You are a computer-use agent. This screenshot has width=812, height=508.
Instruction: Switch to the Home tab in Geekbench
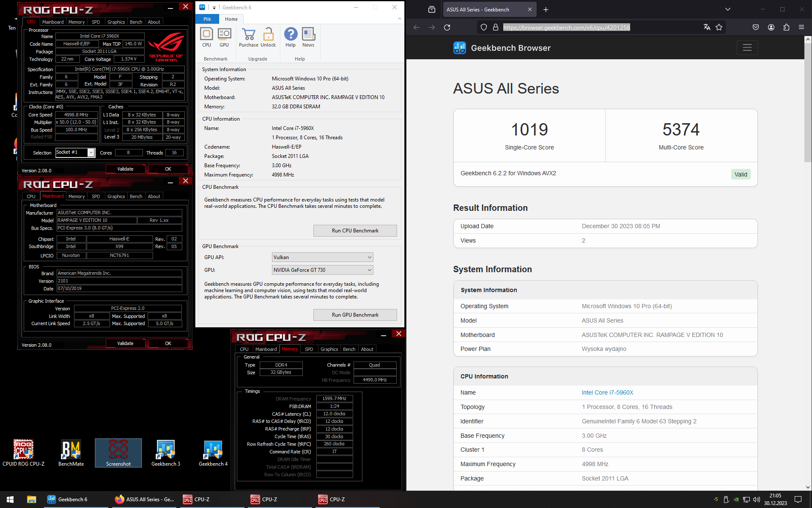coord(231,19)
